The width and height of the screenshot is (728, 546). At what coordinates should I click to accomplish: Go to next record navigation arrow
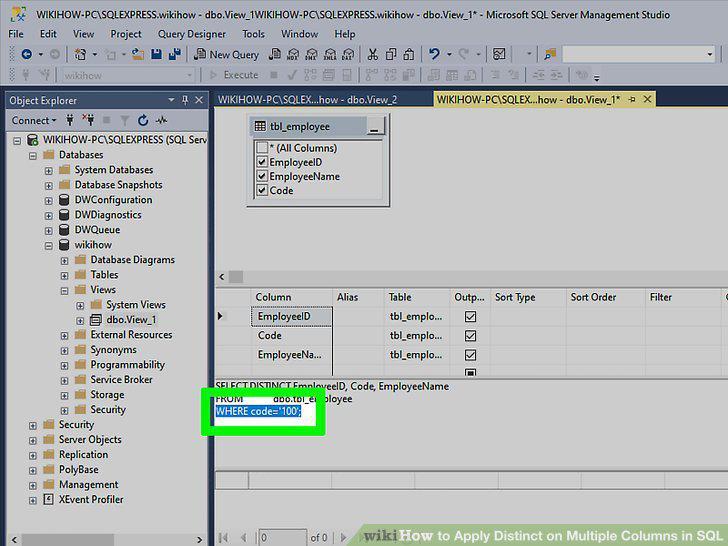point(344,538)
